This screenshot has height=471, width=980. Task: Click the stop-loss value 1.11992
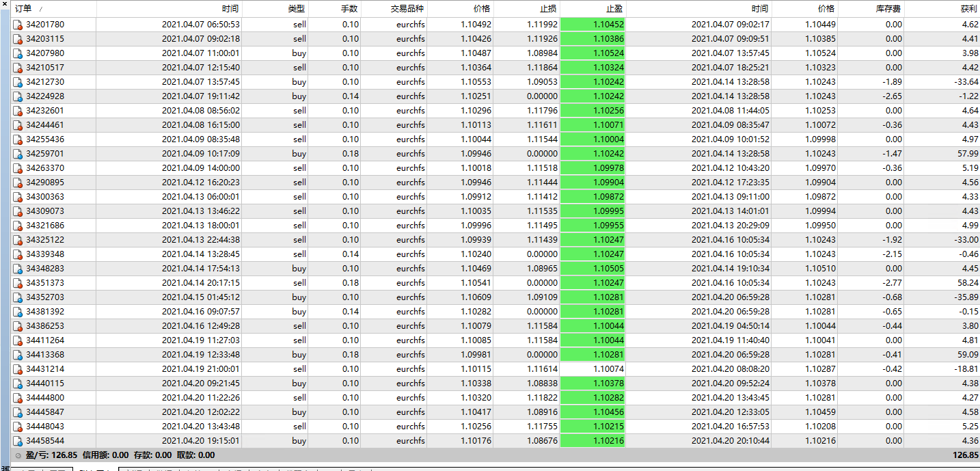point(542,25)
